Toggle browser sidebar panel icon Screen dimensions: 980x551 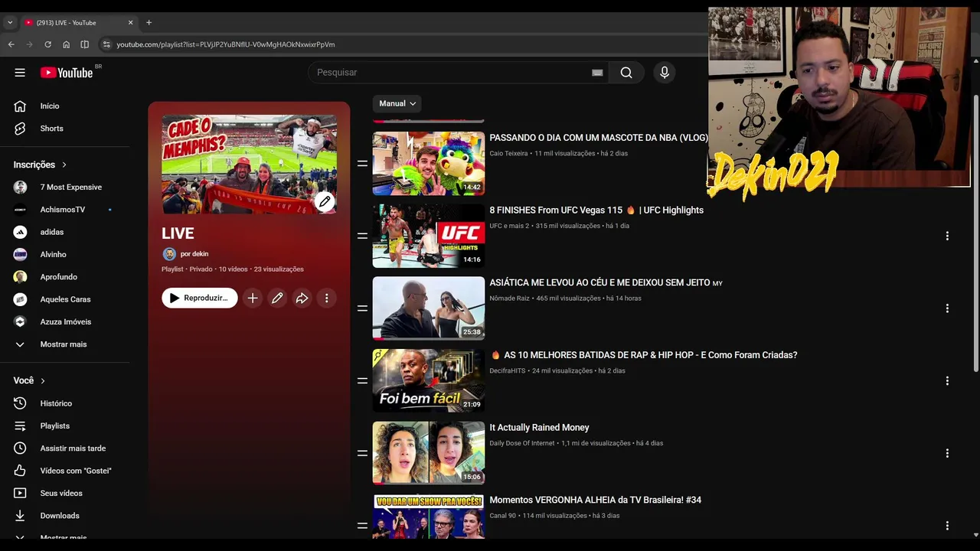[x=84, y=44]
